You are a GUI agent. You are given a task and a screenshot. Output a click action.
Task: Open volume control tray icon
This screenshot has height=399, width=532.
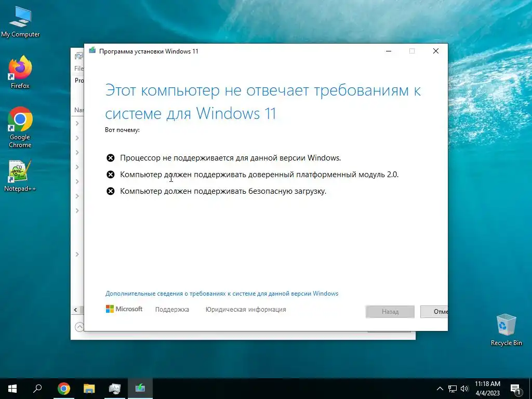click(464, 389)
